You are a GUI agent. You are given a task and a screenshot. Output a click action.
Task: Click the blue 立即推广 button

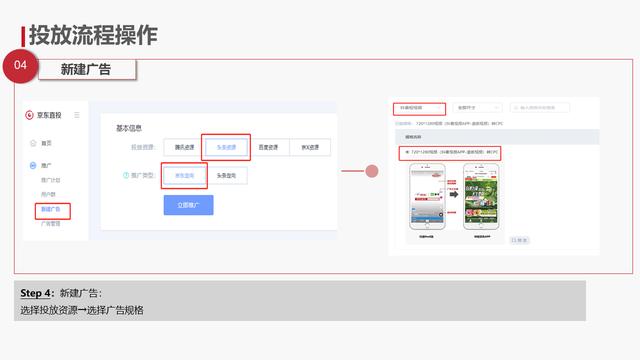pyautogui.click(x=189, y=205)
